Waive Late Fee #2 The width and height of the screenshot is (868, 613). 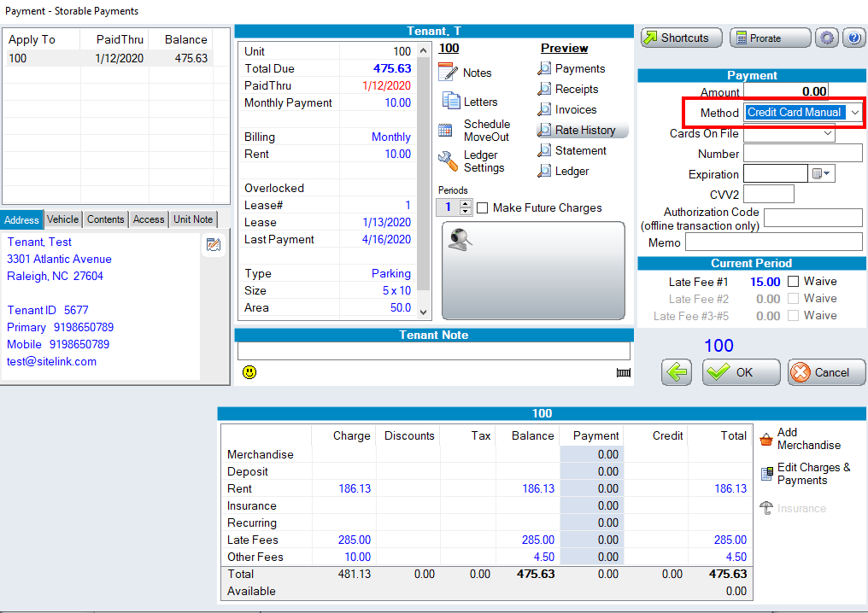[794, 299]
